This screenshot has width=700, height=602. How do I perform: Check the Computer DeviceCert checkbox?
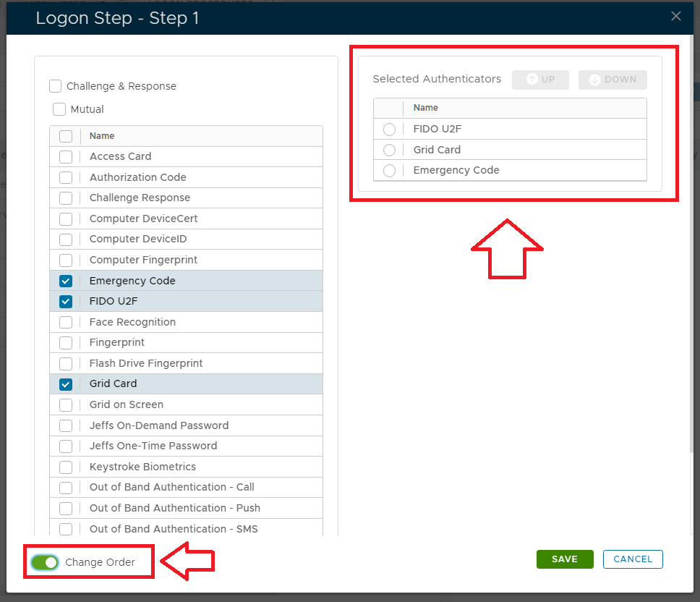[66, 219]
